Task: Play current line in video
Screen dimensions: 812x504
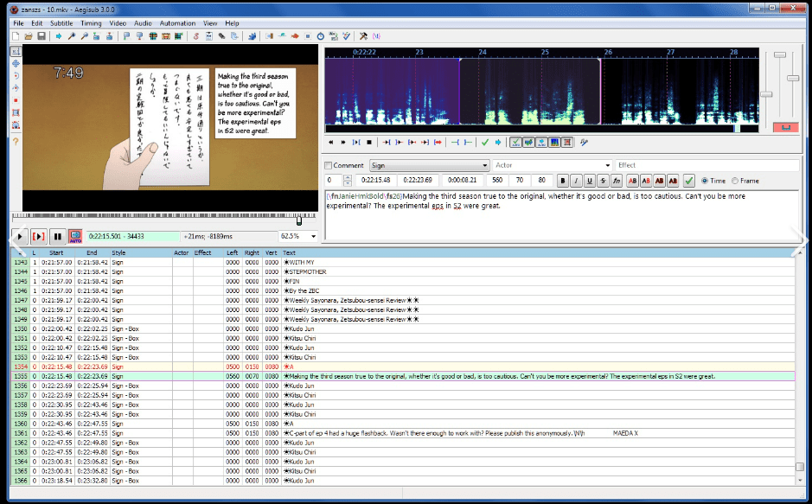Action: click(39, 236)
